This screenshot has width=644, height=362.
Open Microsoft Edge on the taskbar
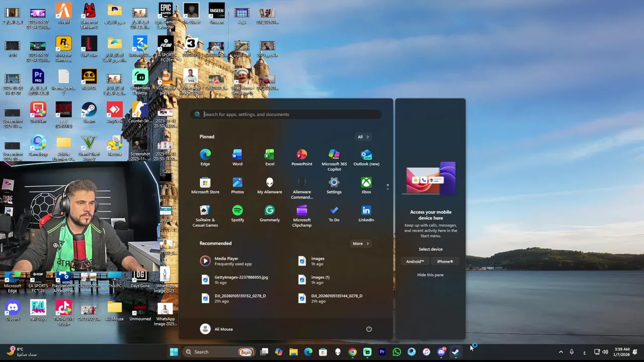tap(308, 352)
